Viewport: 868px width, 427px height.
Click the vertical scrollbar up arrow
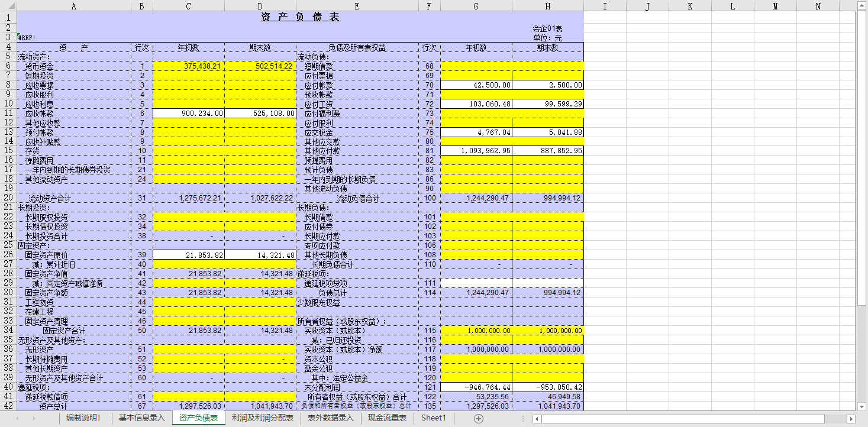tap(861, 6)
